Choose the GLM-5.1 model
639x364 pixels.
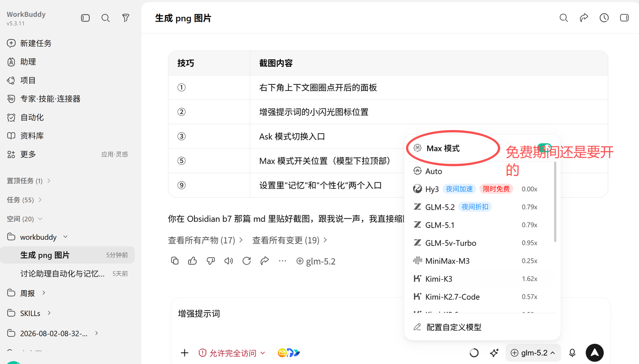(x=479, y=225)
